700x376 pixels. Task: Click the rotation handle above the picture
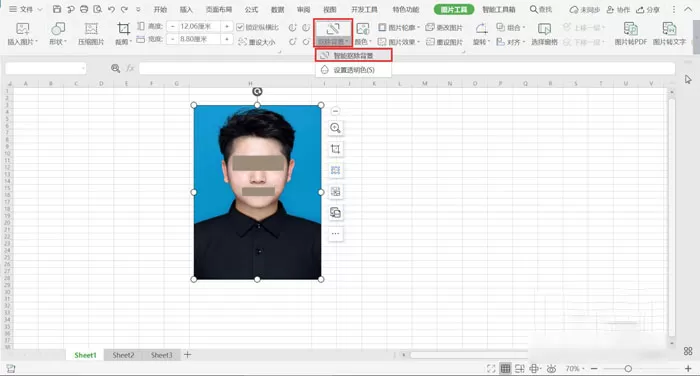(x=257, y=92)
